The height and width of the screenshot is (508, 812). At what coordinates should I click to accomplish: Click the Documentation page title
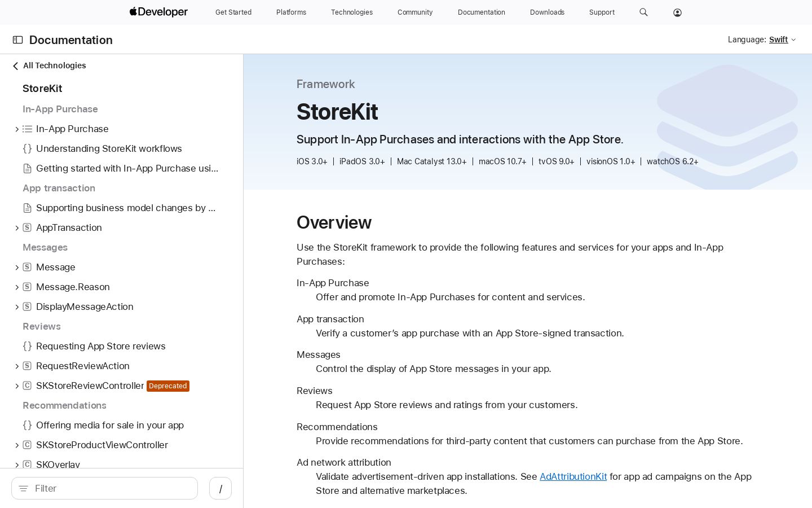(71, 40)
